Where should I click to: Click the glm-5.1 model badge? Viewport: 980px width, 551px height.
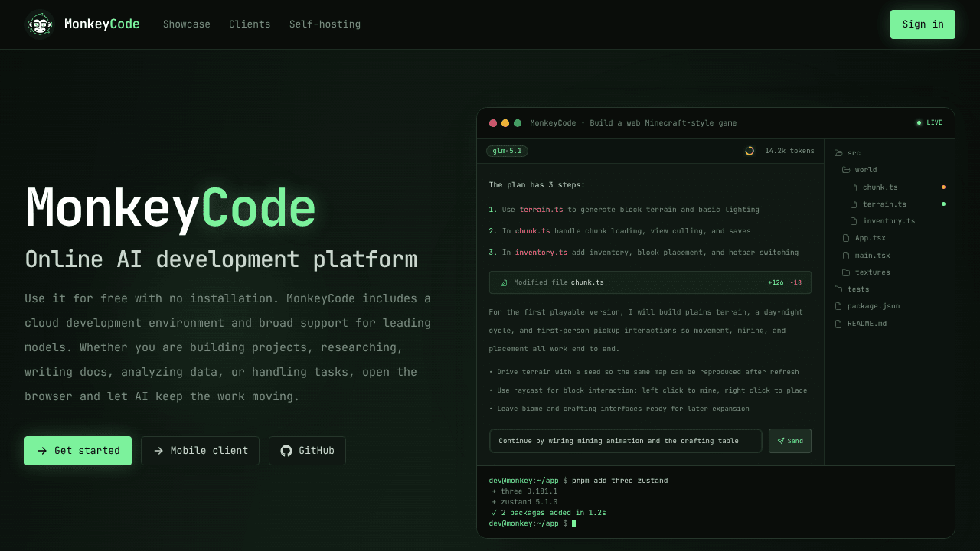(507, 151)
